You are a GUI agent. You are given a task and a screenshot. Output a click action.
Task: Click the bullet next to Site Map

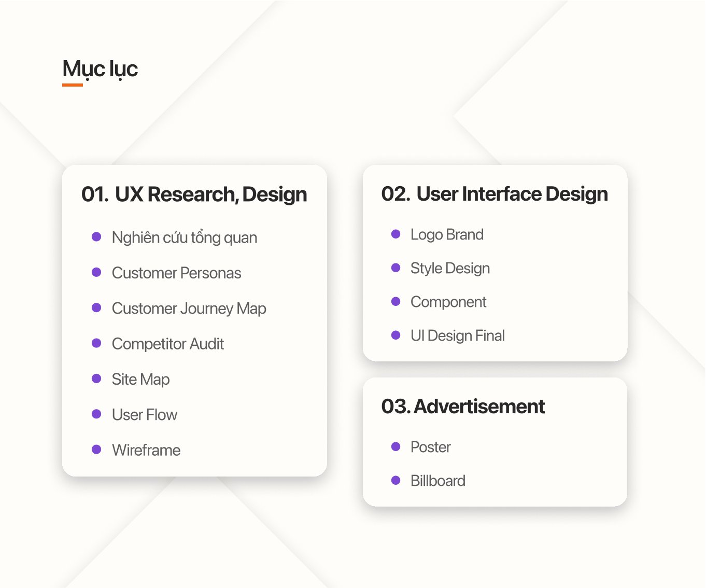96,379
